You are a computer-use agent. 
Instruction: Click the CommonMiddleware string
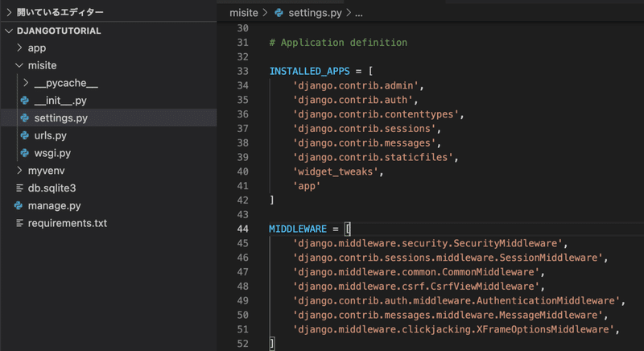(x=415, y=272)
